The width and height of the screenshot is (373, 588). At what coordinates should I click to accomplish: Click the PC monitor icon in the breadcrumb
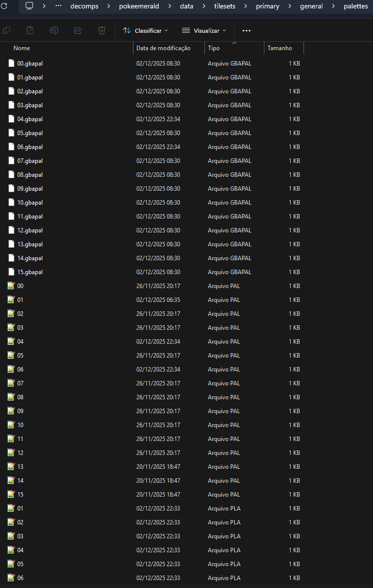pyautogui.click(x=29, y=6)
